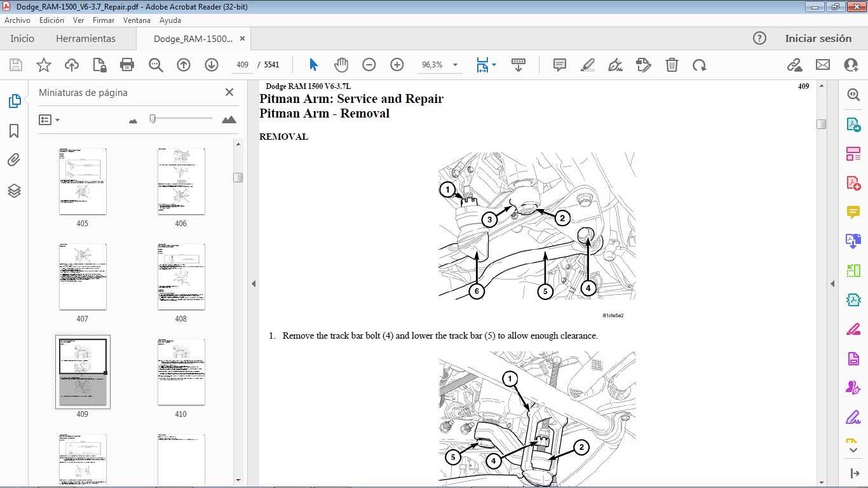Click the document scrollbar down arrow
Screen dimensions: 868x488
821,482
